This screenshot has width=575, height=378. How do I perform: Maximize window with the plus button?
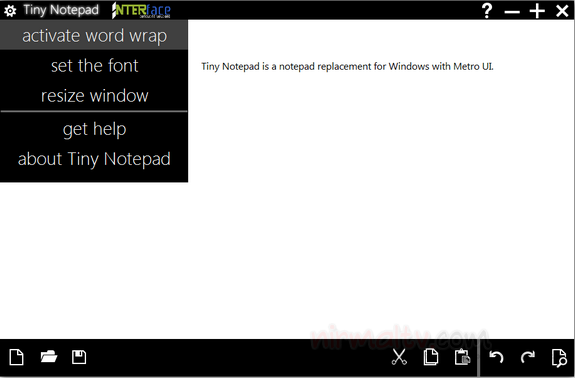pyautogui.click(x=537, y=11)
